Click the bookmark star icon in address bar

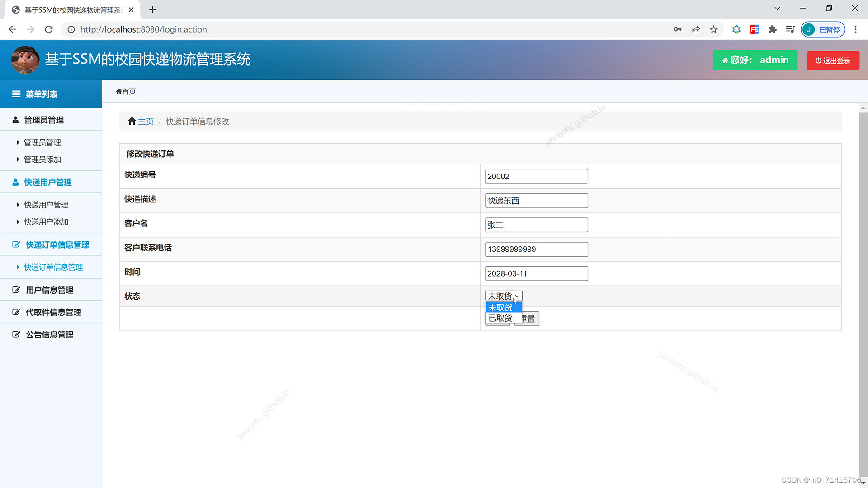713,30
